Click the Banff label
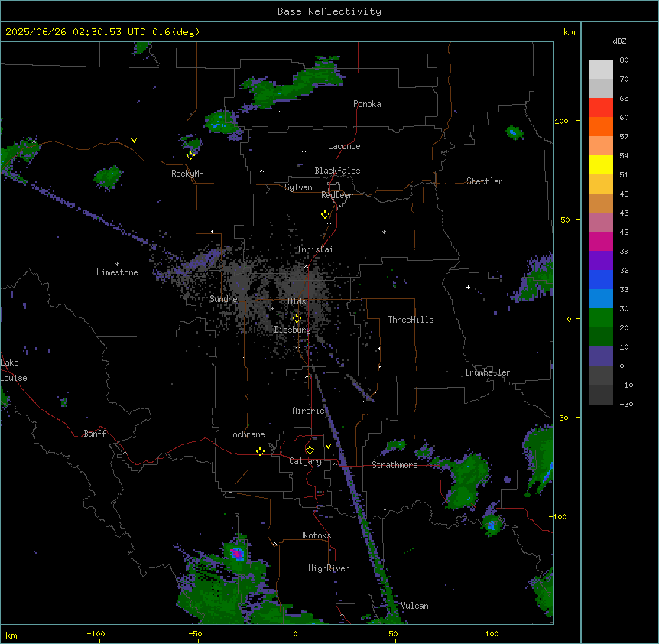The image size is (659, 644). 95,434
